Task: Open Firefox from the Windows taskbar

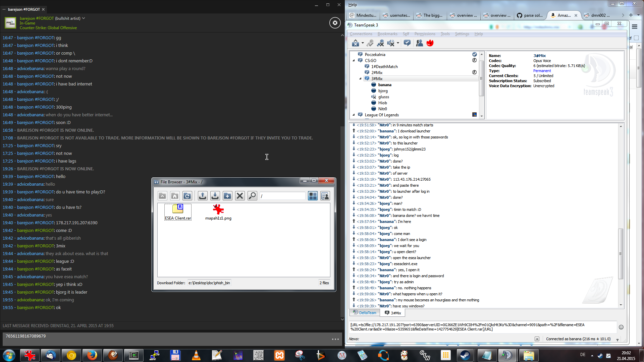Action: [92, 355]
